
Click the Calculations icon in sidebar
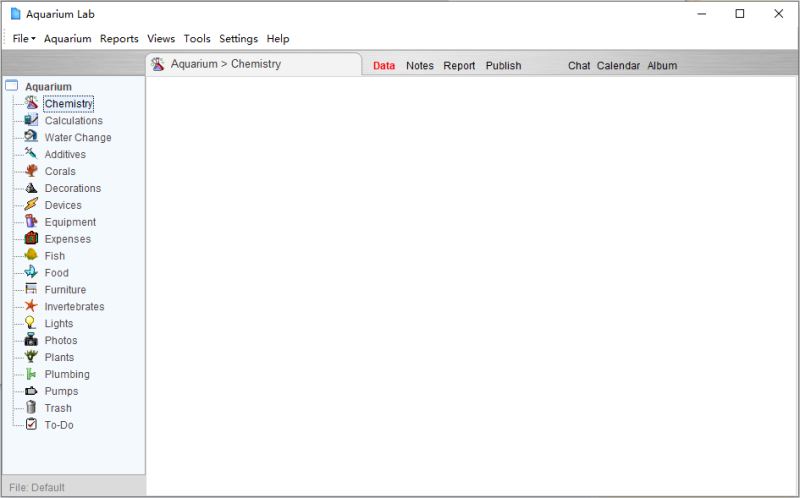[x=31, y=120]
